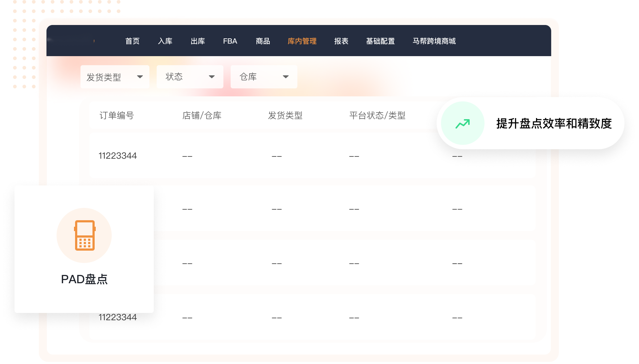This screenshot has height=364, width=639.
Task: Navigate to 基础配置 settings
Action: pos(380,41)
